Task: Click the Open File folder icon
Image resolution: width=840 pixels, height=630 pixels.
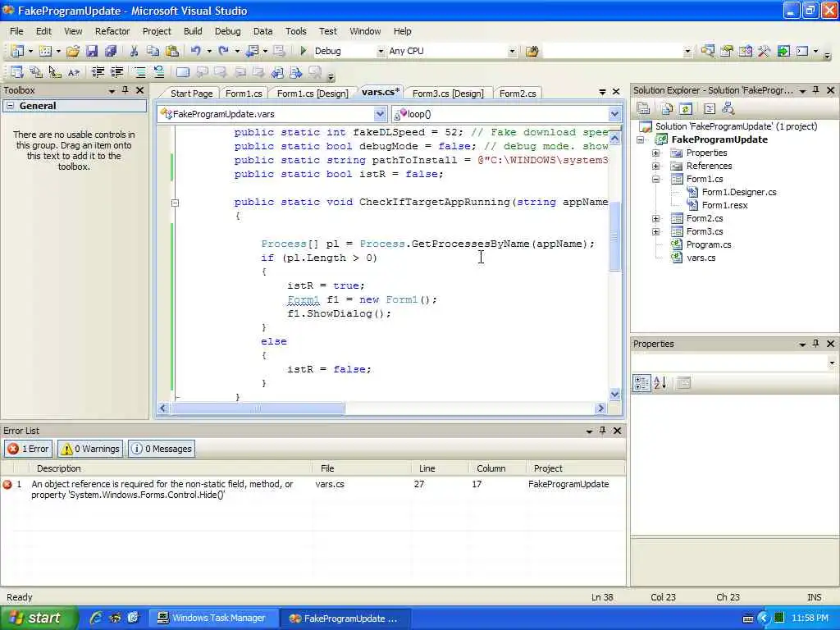Action: point(73,51)
